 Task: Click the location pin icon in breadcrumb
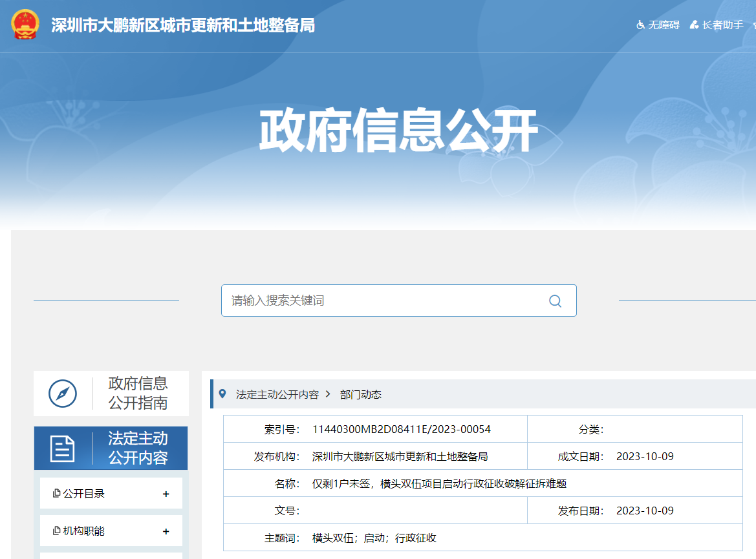[223, 394]
